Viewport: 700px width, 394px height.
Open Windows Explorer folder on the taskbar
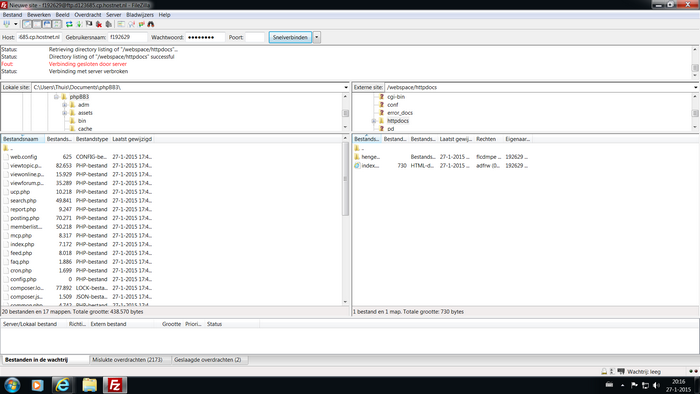click(x=89, y=385)
